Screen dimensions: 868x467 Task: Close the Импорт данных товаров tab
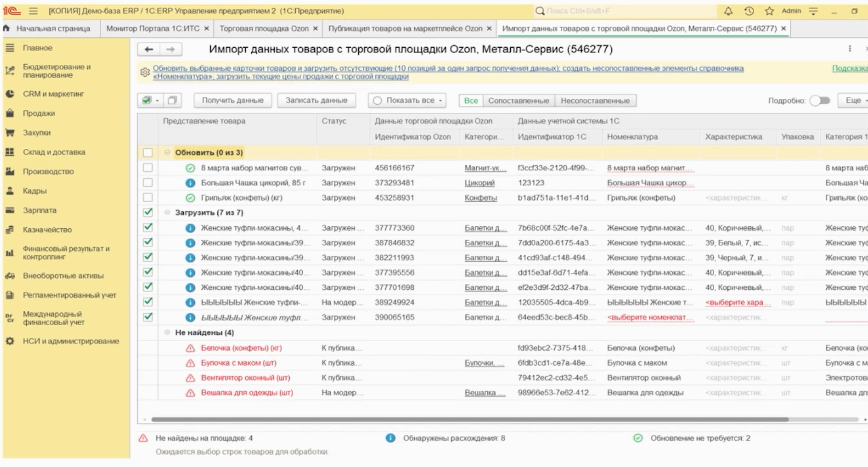(x=783, y=29)
